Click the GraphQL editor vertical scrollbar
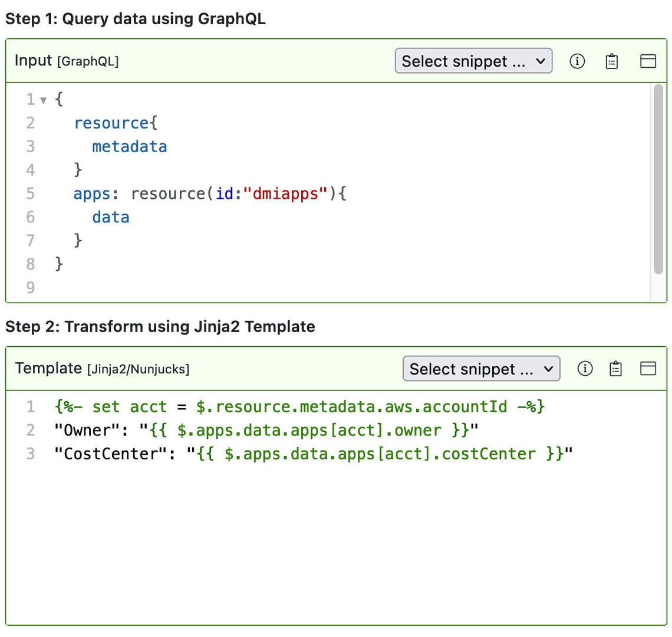 click(658, 179)
